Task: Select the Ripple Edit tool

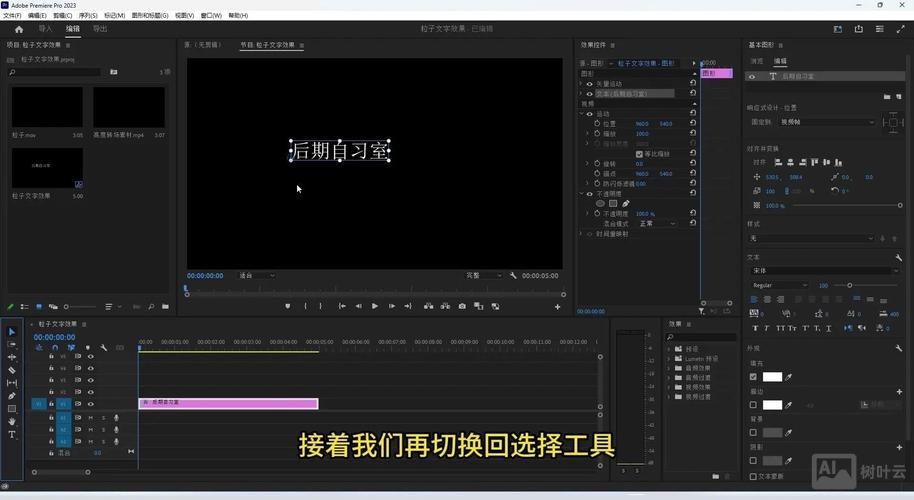Action: [x=12, y=357]
